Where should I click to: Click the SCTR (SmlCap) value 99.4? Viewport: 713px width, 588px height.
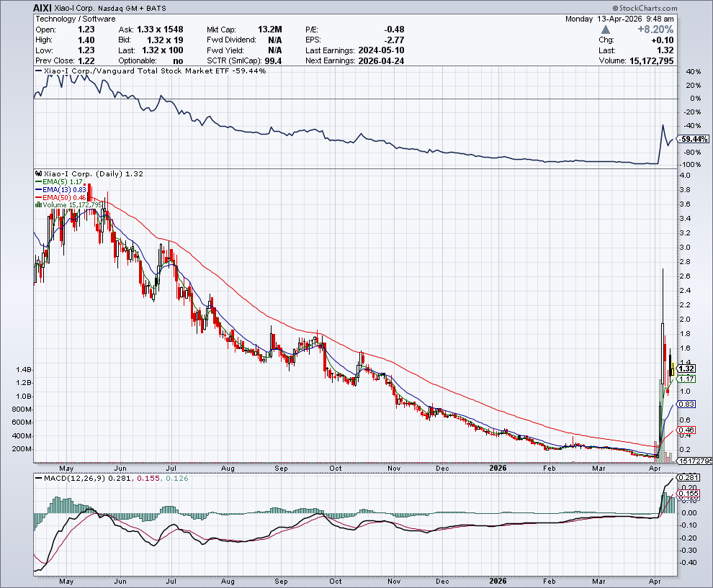[273, 61]
